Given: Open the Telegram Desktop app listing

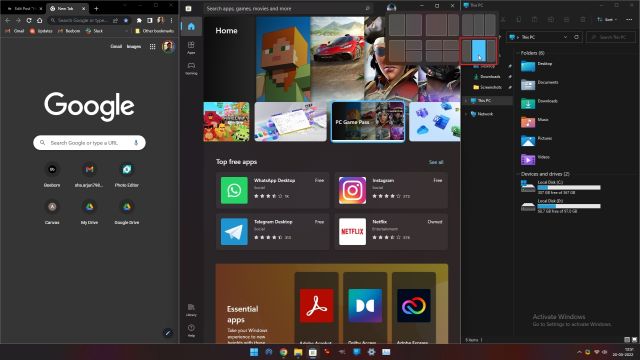Looking at the screenshot, I should tap(272, 231).
